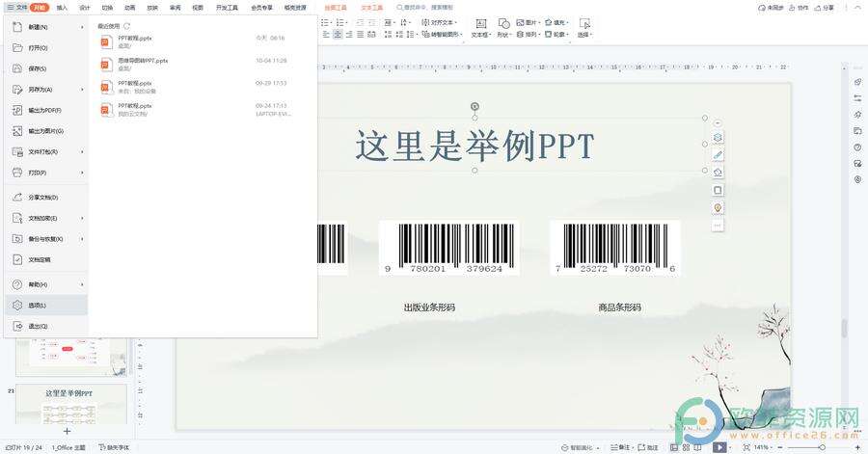Open the 填充 fill dropdown
The height and width of the screenshot is (454, 868).
(556, 23)
